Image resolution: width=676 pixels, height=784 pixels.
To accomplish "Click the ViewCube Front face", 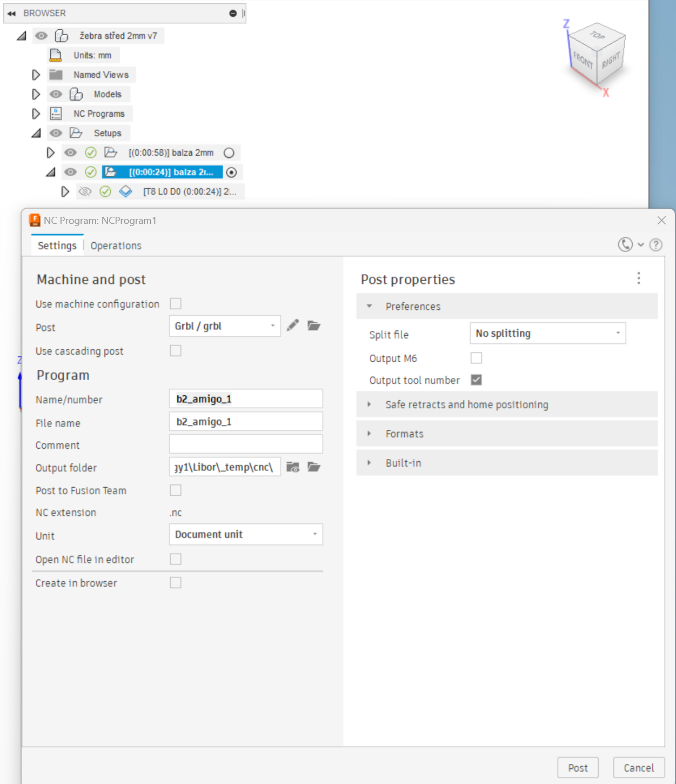I will click(x=583, y=59).
